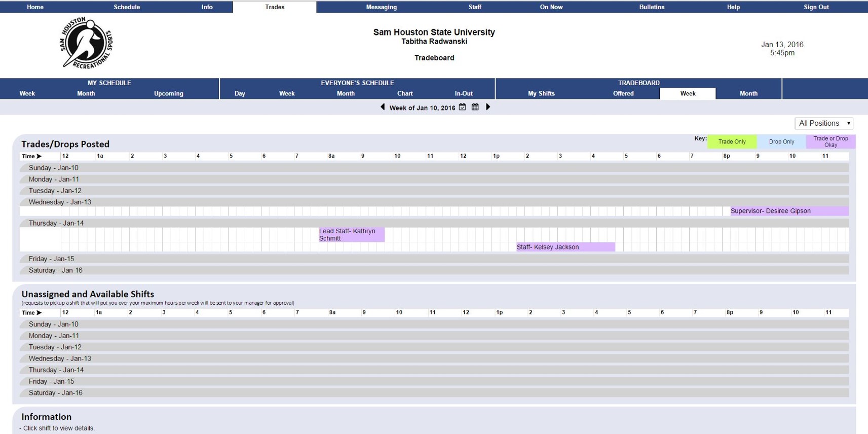Go to previous week arrow
Viewport: 868px width, 434px height.
tap(383, 107)
